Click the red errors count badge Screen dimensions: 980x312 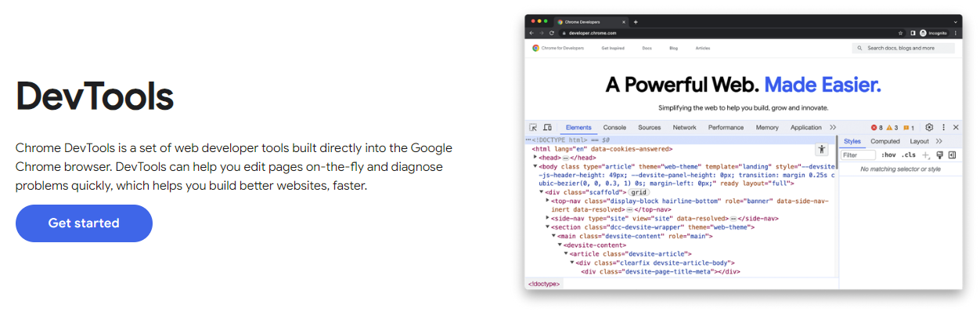877,128
